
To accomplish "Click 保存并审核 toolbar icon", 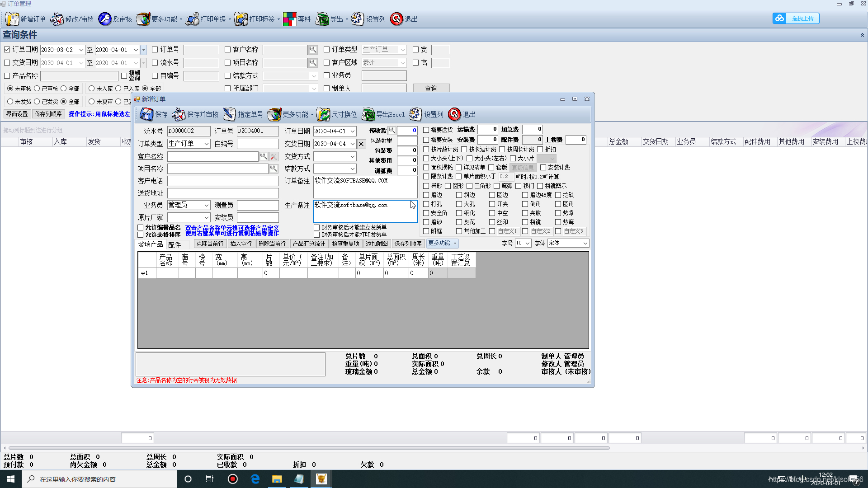I will [x=179, y=114].
